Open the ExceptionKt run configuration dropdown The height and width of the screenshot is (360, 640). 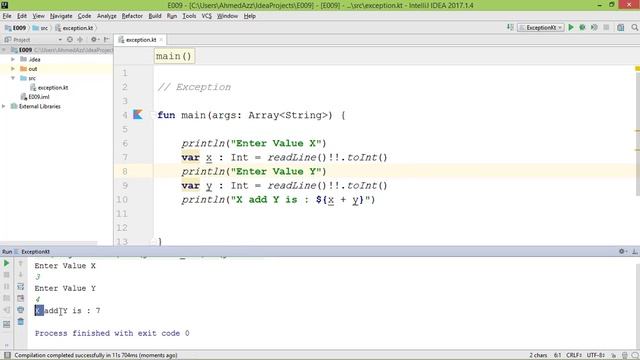click(541, 27)
